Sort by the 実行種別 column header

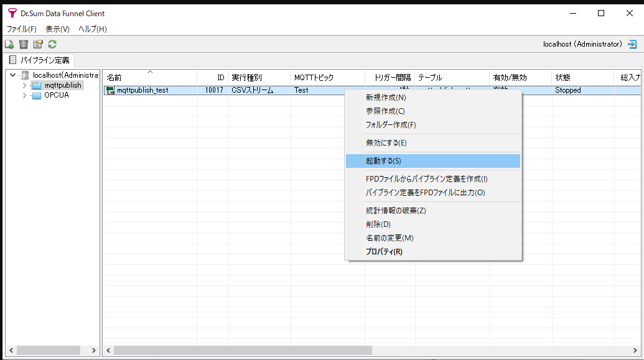[259, 77]
